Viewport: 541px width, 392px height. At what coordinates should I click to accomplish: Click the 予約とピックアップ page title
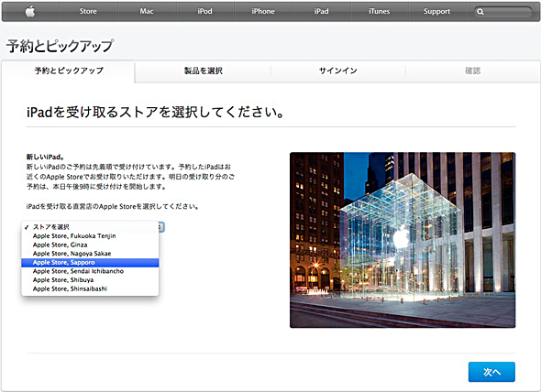point(60,46)
